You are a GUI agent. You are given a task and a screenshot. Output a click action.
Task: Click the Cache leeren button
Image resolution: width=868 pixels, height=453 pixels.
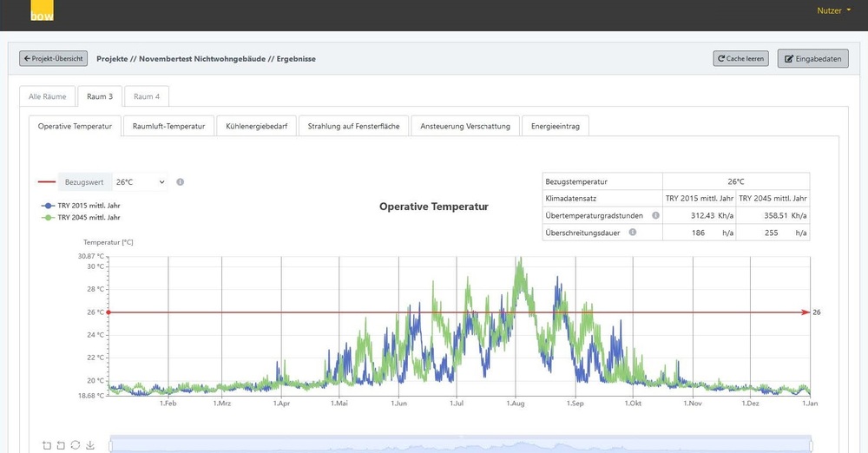[740, 59]
